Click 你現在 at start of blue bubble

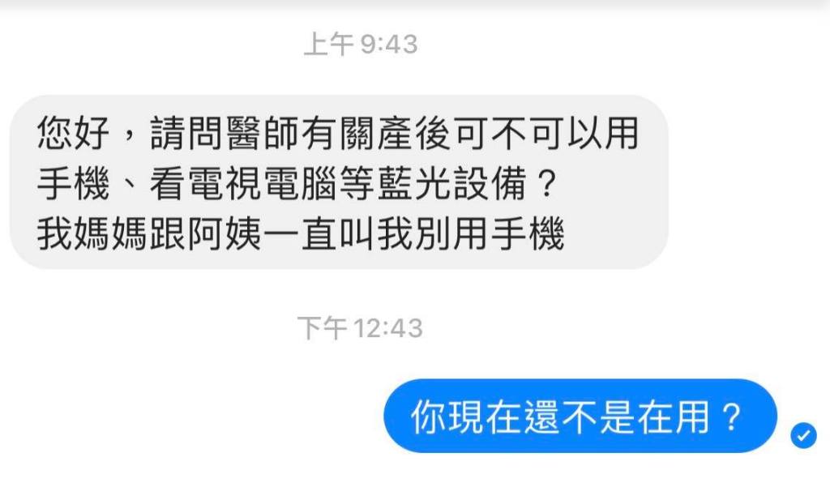[466, 416]
